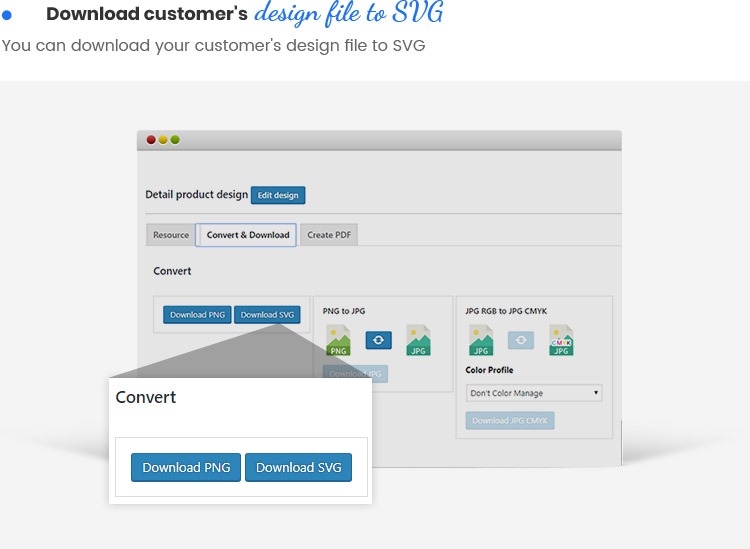The image size is (750, 549).
Task: Click the PNG file icon under PNG to JPG
Action: click(339, 340)
